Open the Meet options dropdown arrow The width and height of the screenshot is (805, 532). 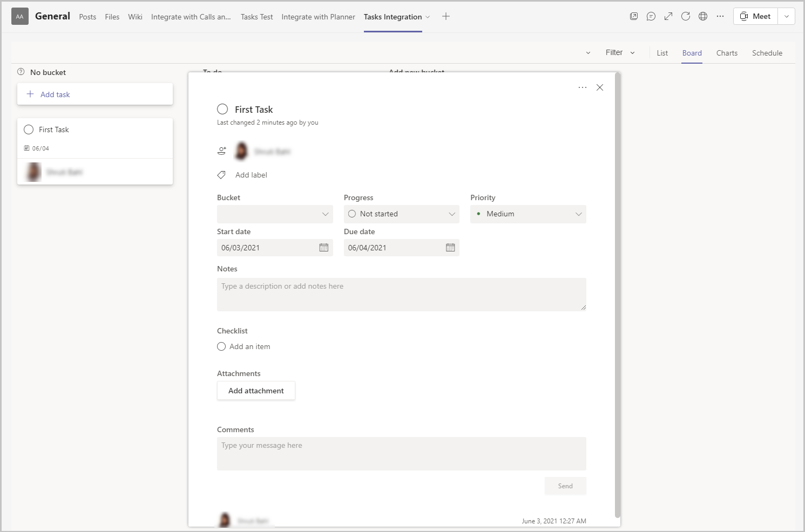pos(787,16)
